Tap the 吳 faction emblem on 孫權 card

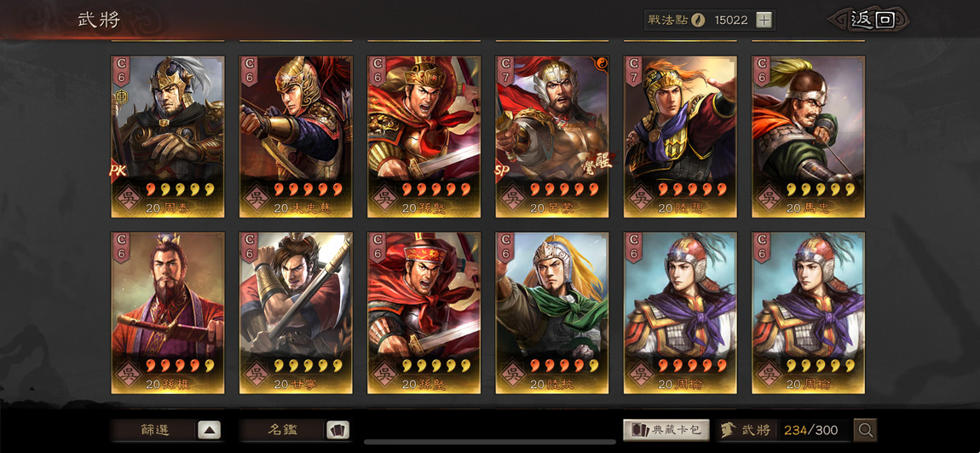(128, 374)
